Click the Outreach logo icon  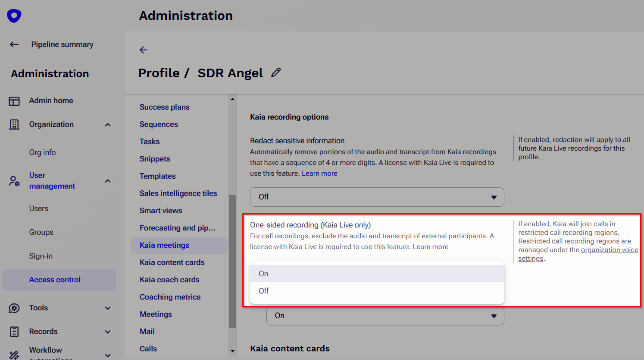pos(14,16)
